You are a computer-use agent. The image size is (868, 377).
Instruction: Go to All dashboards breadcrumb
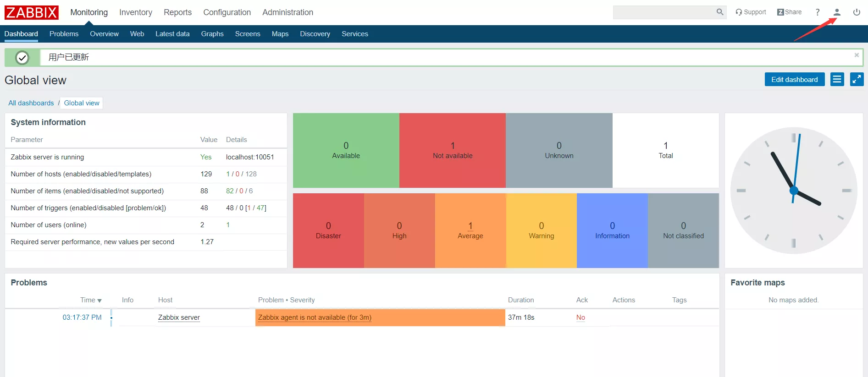(x=31, y=103)
